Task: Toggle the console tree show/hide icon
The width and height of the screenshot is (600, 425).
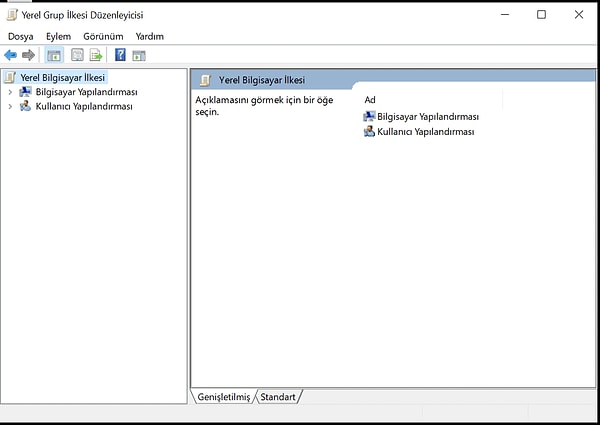Action: [x=54, y=55]
